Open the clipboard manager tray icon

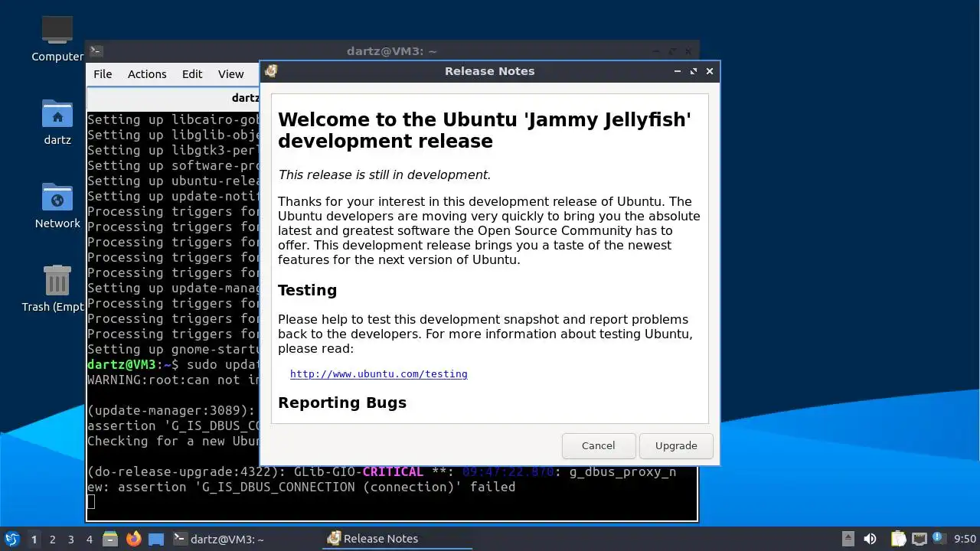coord(898,539)
